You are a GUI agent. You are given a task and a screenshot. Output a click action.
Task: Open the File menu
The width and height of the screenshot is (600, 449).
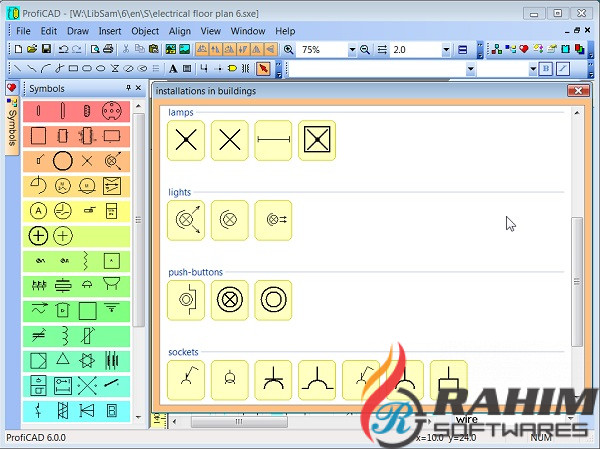[23, 31]
